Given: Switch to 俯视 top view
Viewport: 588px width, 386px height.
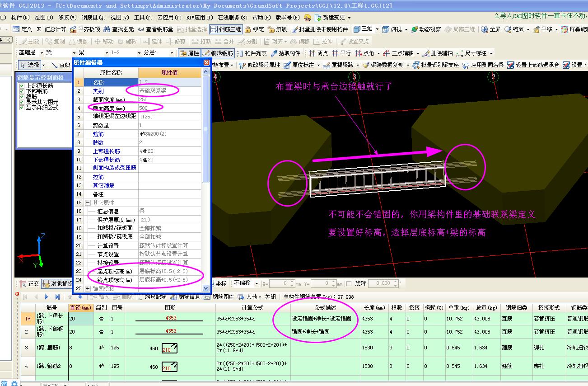Looking at the screenshot, I should pos(392,29).
